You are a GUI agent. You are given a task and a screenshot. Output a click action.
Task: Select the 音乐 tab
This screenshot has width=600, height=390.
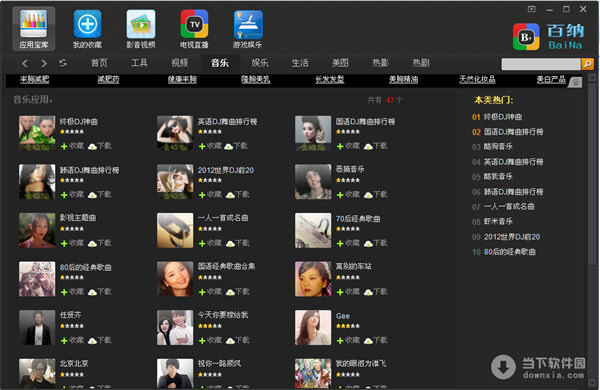point(220,63)
